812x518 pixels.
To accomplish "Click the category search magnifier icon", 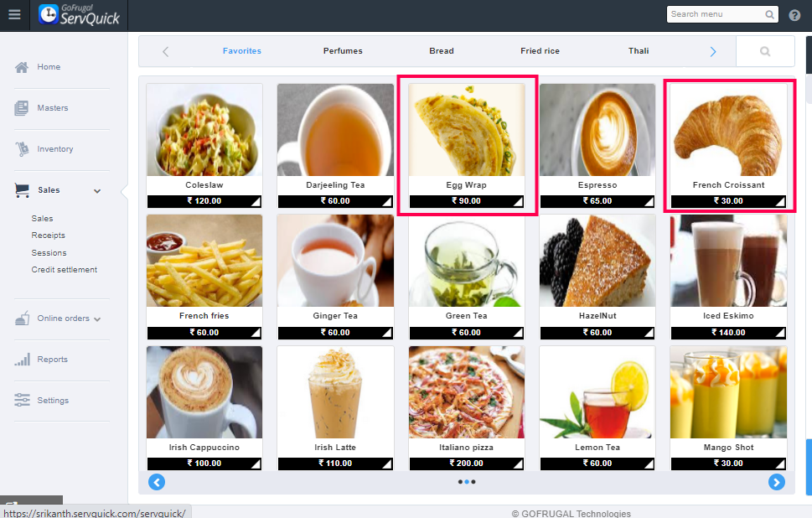I will (x=765, y=51).
